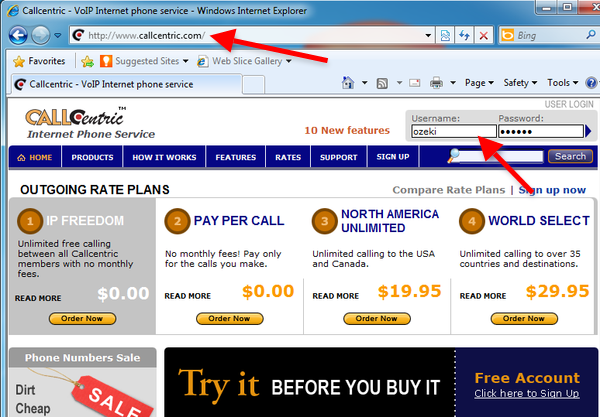Expand the Safety dropdown menu
Screen dimensions: 600x417
[x=520, y=83]
